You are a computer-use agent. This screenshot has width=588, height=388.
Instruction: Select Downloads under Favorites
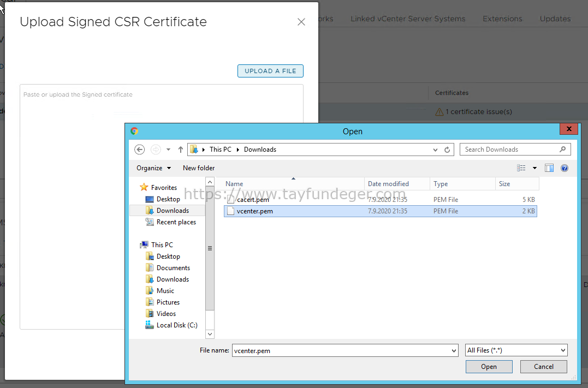pos(173,211)
